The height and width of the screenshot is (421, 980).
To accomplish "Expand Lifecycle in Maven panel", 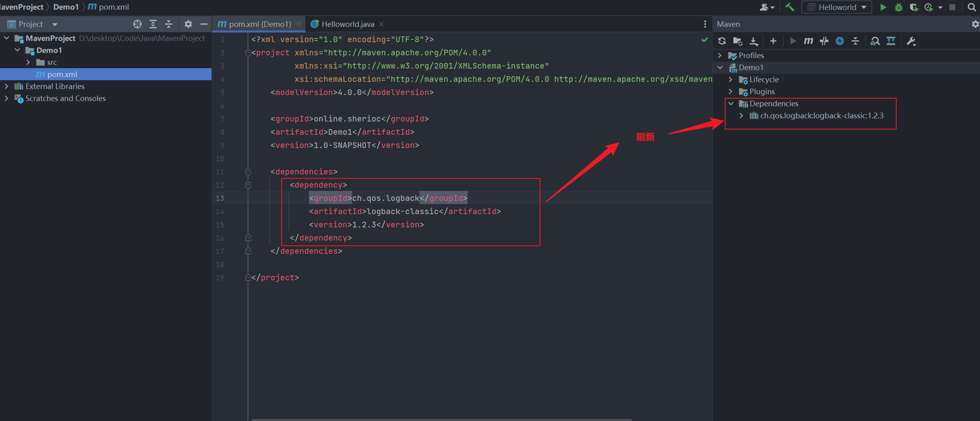I will [x=731, y=79].
